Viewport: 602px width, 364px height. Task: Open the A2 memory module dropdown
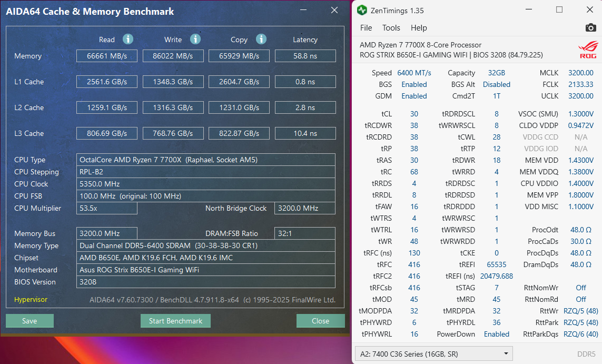click(434, 353)
